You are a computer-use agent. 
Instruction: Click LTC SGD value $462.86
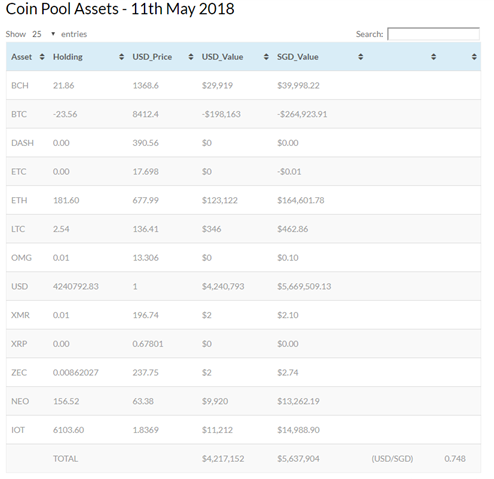point(293,229)
